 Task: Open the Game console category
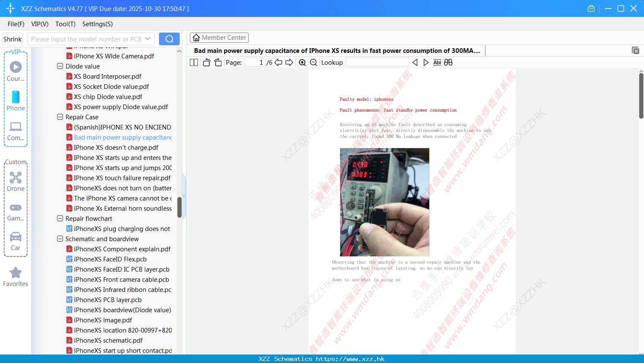coord(16,212)
